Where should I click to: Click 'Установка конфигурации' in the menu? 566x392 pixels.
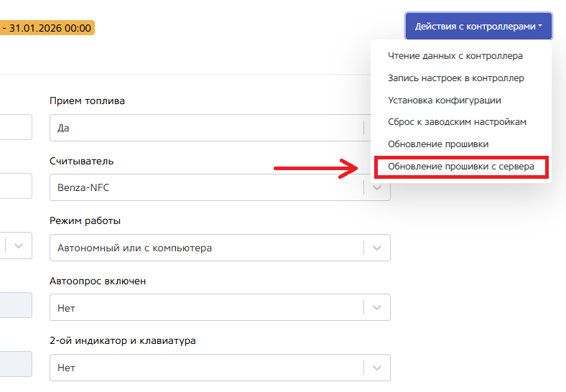(445, 100)
